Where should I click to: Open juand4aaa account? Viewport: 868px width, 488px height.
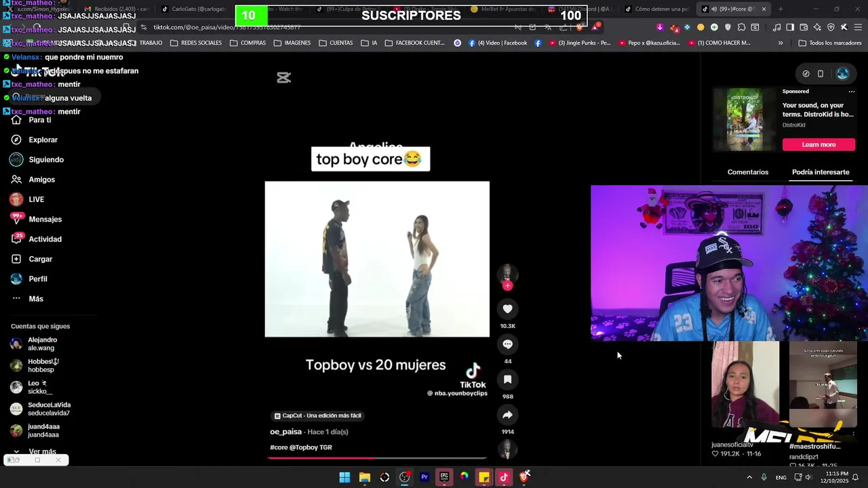coord(35,430)
